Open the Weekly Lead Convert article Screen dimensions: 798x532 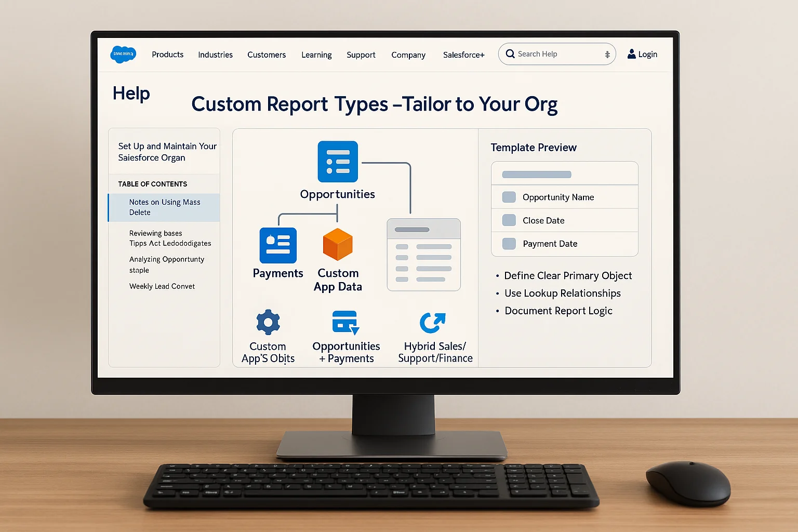(x=162, y=286)
